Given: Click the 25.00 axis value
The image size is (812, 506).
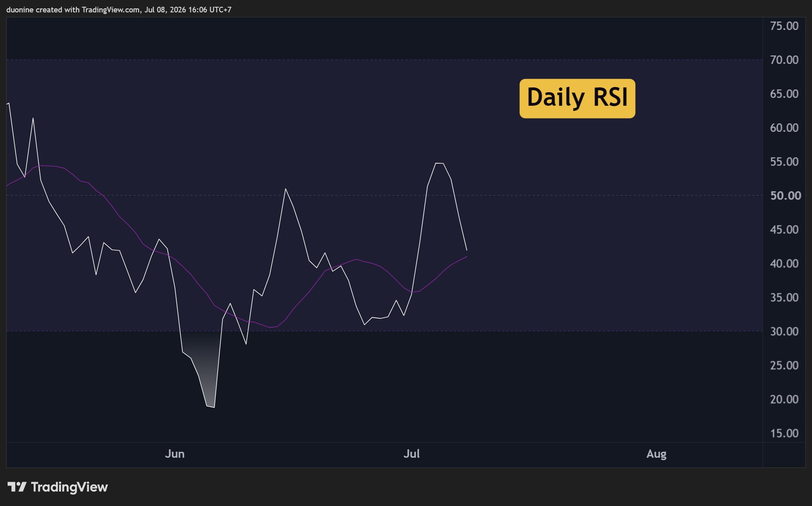Looking at the screenshot, I should pyautogui.click(x=784, y=365).
